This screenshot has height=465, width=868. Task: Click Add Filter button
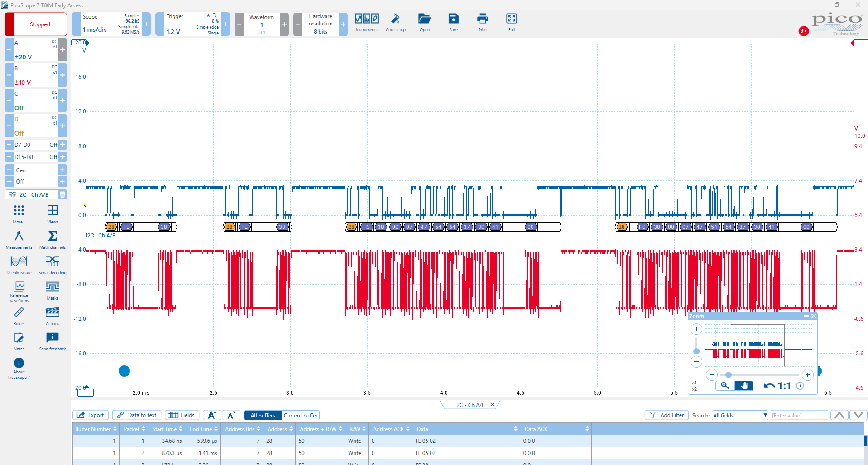click(667, 415)
